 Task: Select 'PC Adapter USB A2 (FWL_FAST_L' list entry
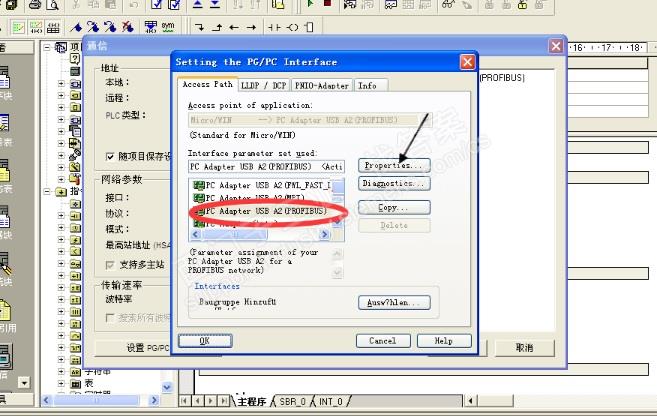point(262,185)
